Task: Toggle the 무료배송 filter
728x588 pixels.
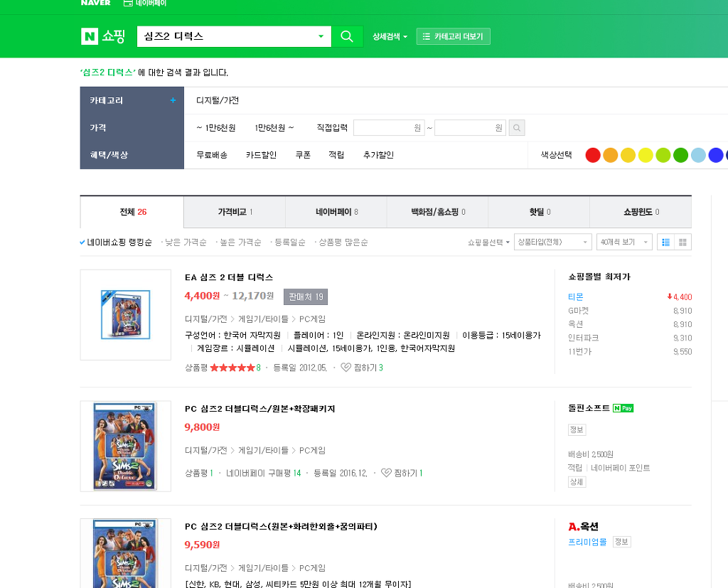Action: pos(212,155)
